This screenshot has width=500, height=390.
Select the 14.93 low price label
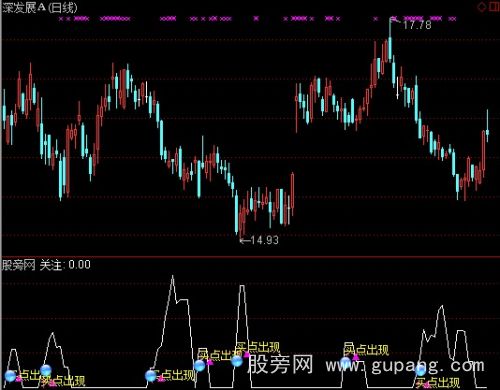264,240
